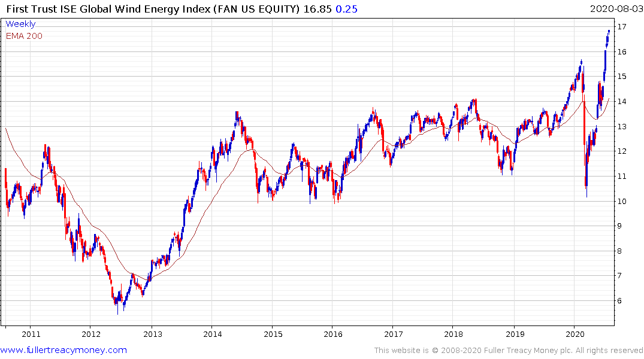Open the www.fullertreacymoney.com link
This screenshot has width=644, height=359.
coord(64,350)
